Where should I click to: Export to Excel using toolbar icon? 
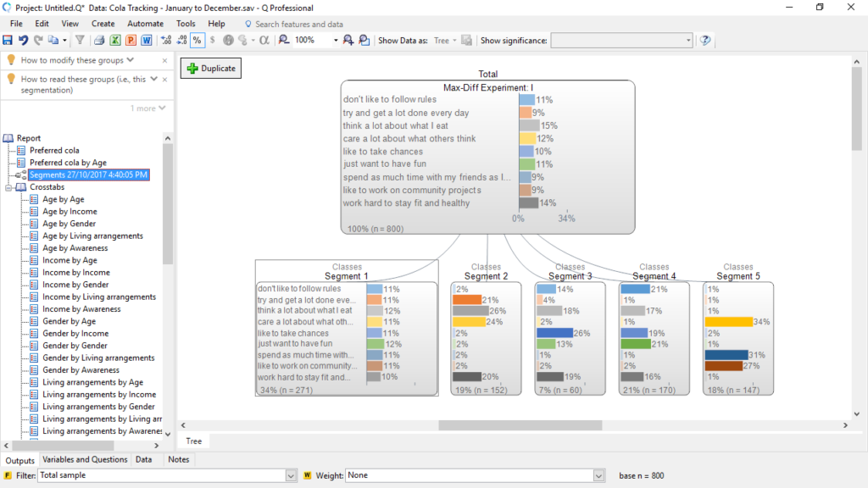click(115, 41)
